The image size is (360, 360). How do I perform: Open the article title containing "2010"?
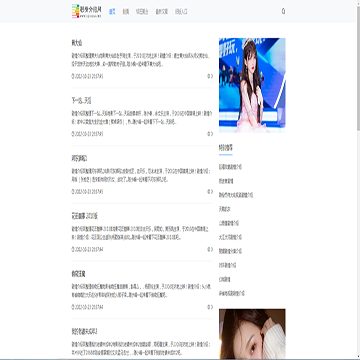coord(85,216)
